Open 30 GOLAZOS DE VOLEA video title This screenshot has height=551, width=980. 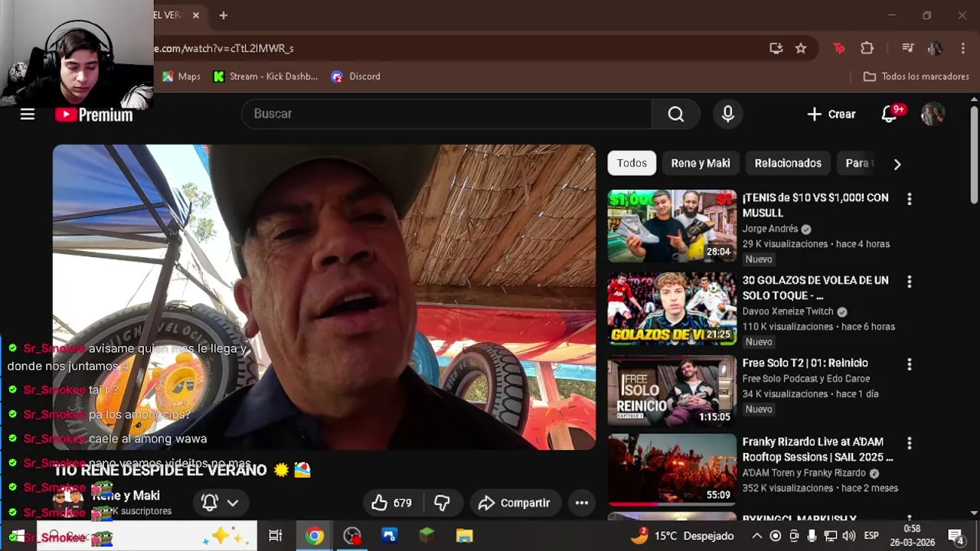815,288
